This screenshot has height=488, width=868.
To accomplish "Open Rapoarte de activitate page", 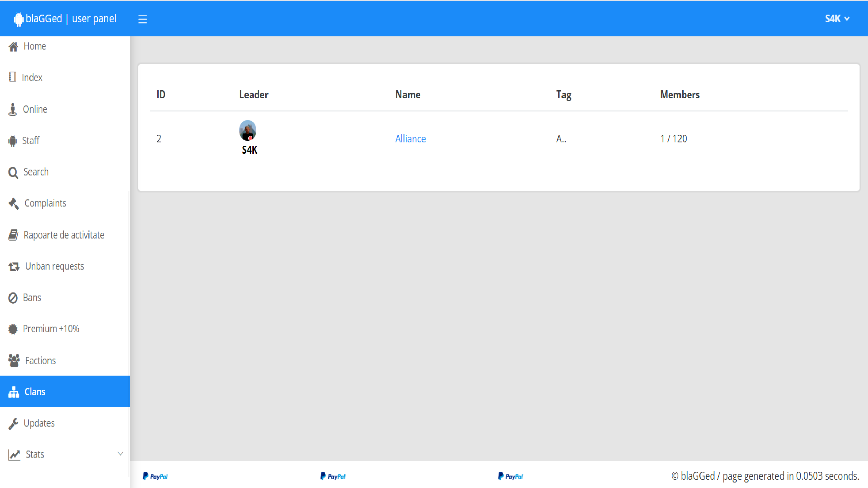I will click(x=64, y=235).
